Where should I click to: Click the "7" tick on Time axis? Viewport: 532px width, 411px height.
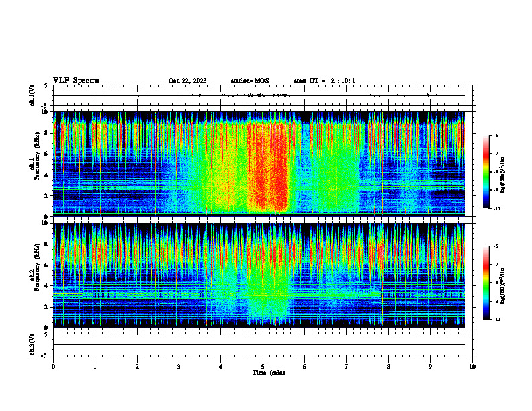point(347,367)
